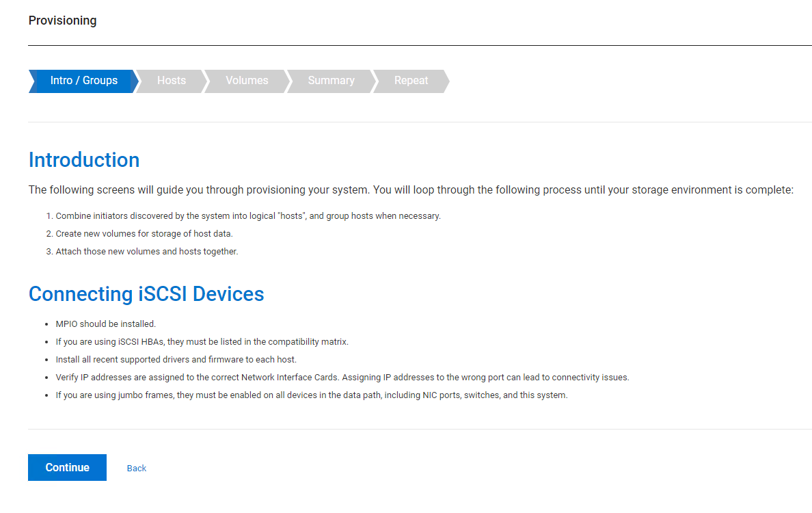Click the divider line below Provisioning title
This screenshot has width=812, height=513.
[x=420, y=46]
